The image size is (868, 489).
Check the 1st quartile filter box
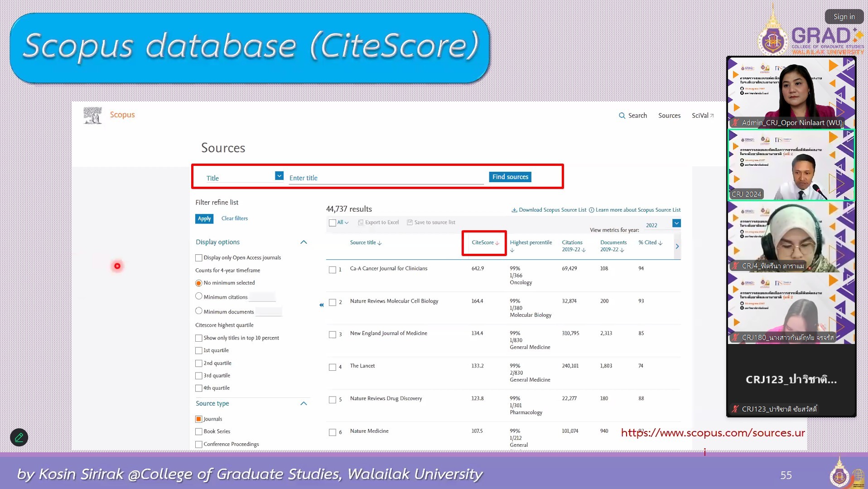coord(198,351)
